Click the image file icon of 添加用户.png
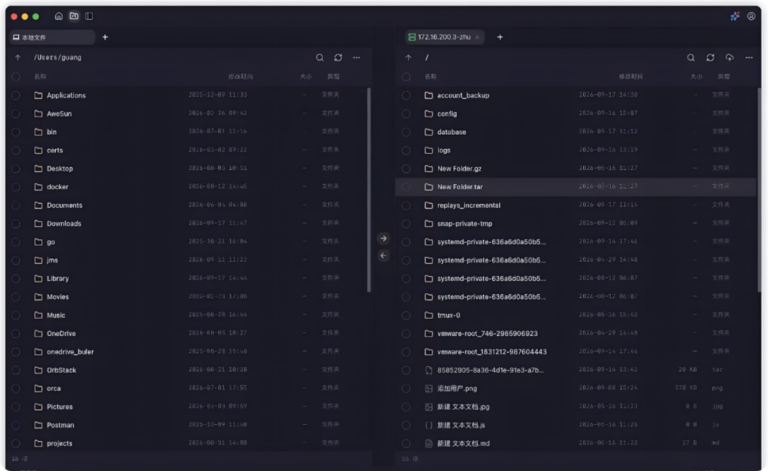This screenshot has height=471, width=768. pos(429,389)
